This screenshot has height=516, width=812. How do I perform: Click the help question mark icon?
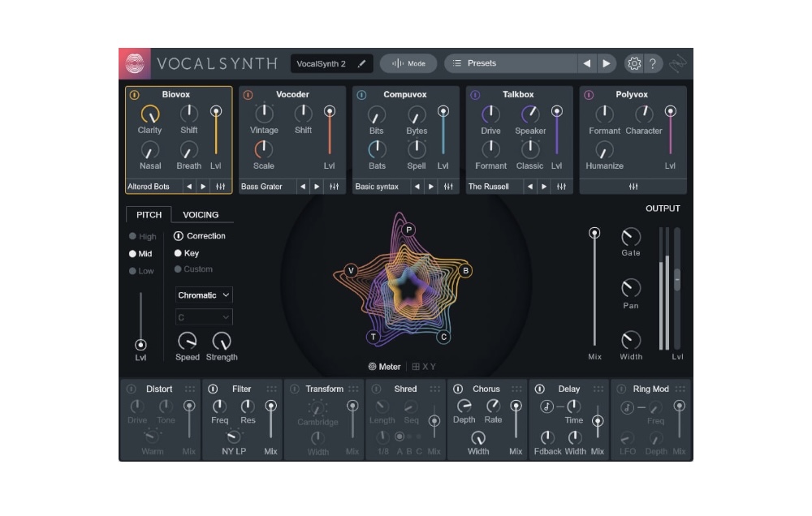[x=654, y=63]
